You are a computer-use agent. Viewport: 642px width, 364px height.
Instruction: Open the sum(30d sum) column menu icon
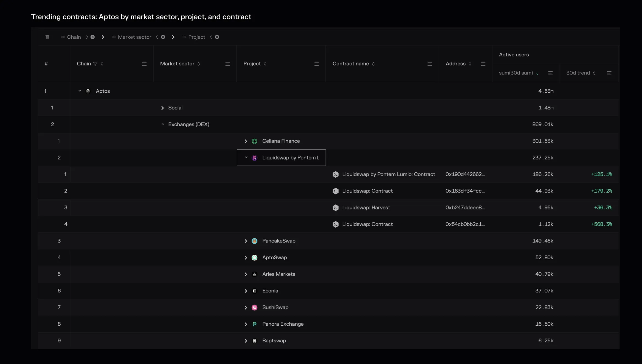click(550, 73)
